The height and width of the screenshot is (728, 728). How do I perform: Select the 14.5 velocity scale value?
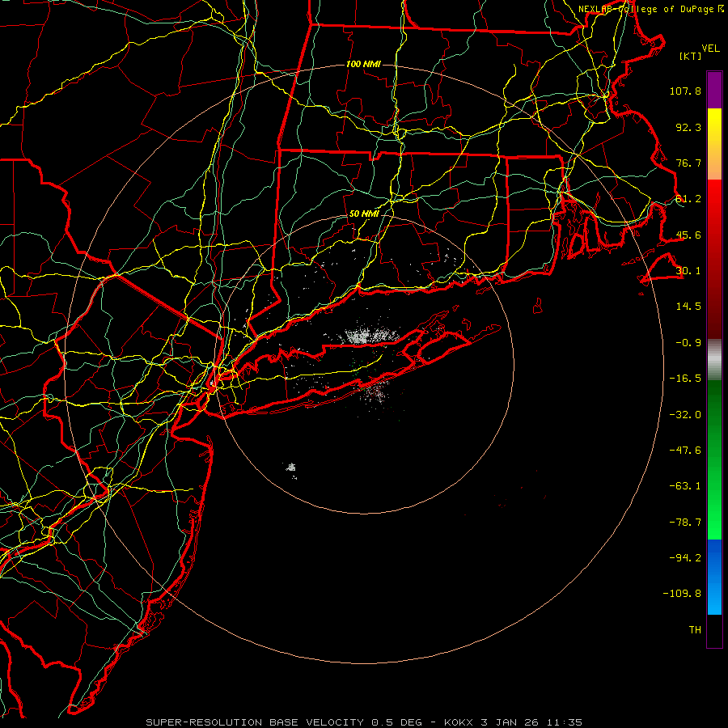(688, 307)
